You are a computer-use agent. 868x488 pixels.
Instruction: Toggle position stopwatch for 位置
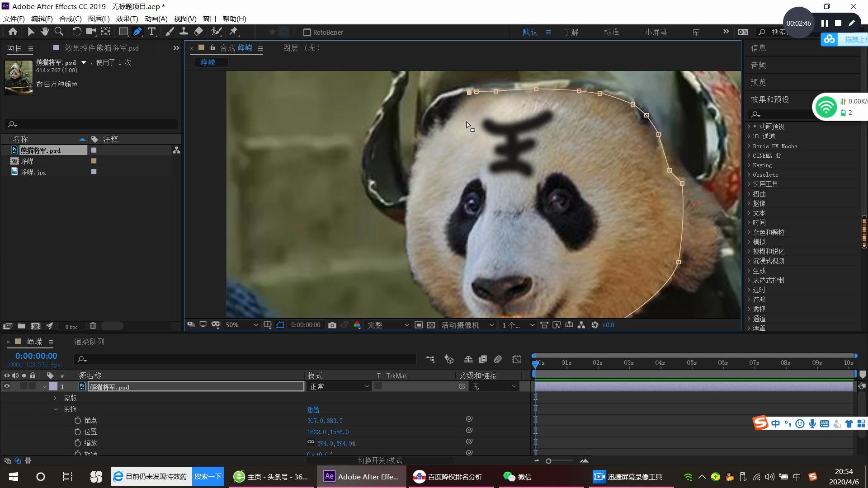pos(78,432)
